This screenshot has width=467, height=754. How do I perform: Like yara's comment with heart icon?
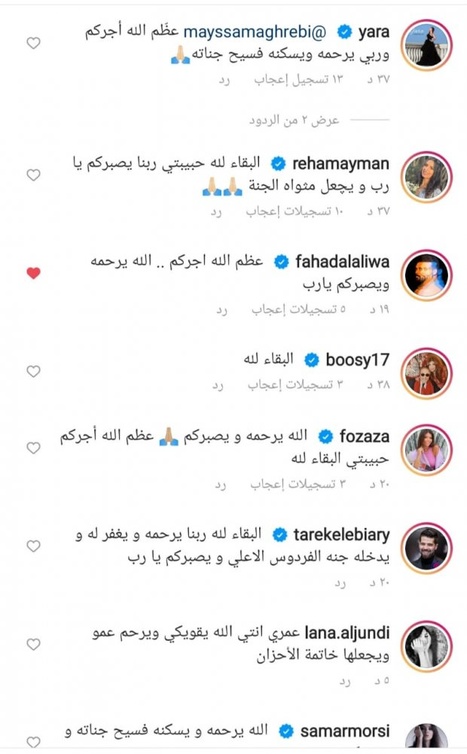(x=33, y=43)
